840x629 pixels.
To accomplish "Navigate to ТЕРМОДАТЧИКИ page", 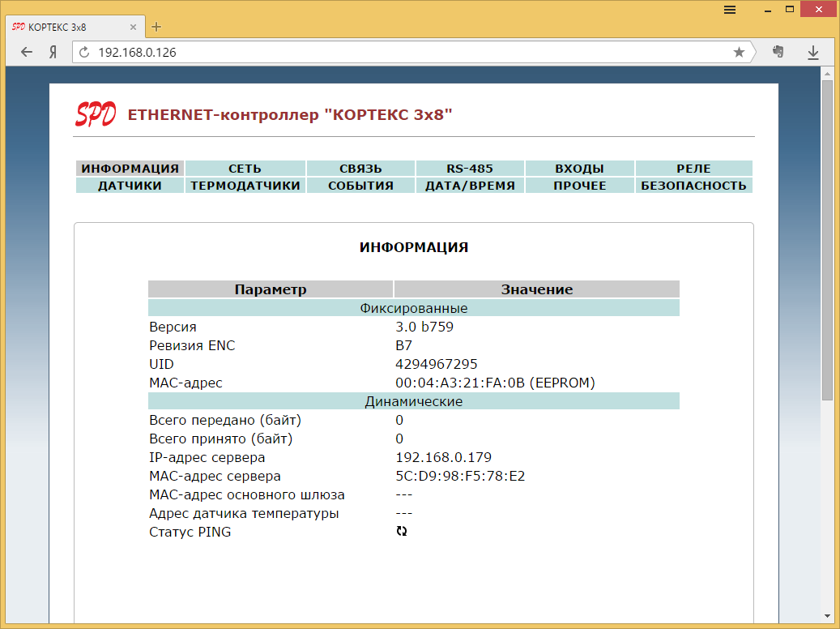I will (245, 186).
